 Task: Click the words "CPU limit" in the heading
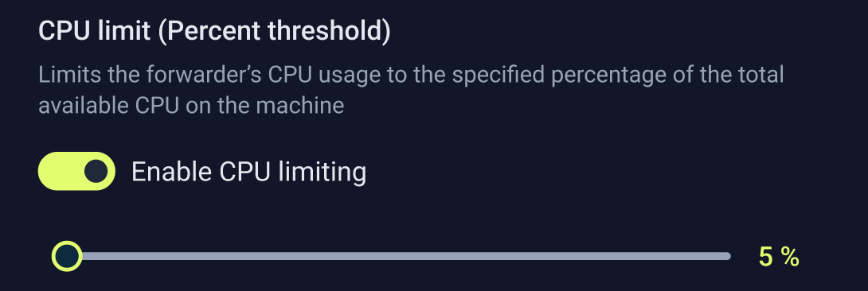click(94, 32)
